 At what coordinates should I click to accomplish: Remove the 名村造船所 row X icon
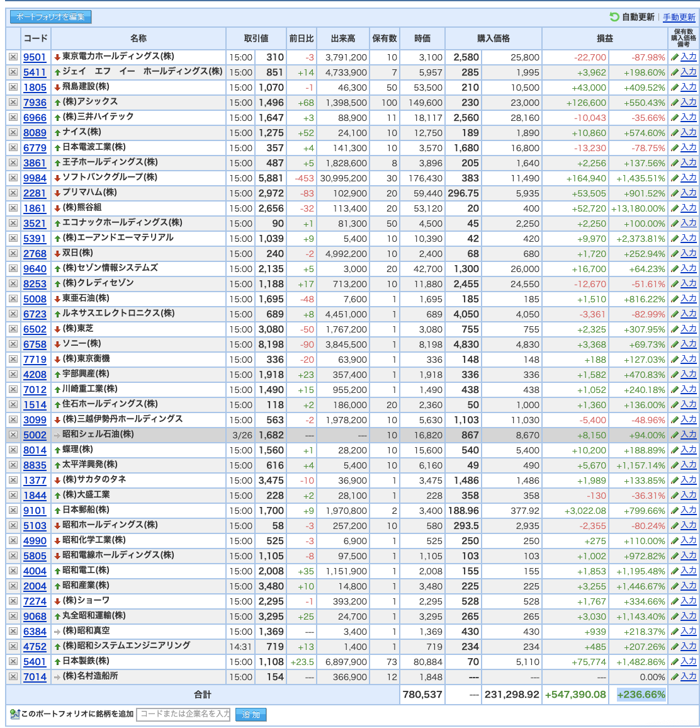[13, 677]
